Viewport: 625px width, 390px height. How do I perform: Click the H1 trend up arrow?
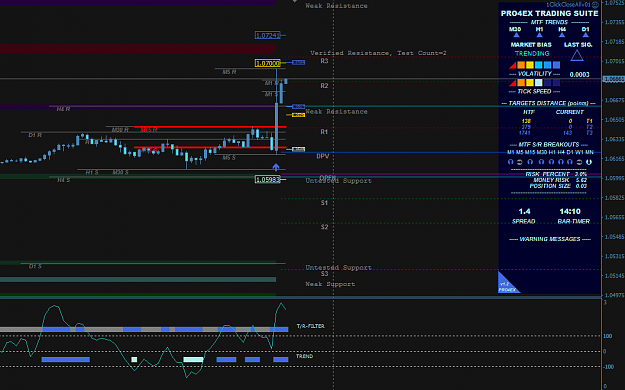[539, 35]
